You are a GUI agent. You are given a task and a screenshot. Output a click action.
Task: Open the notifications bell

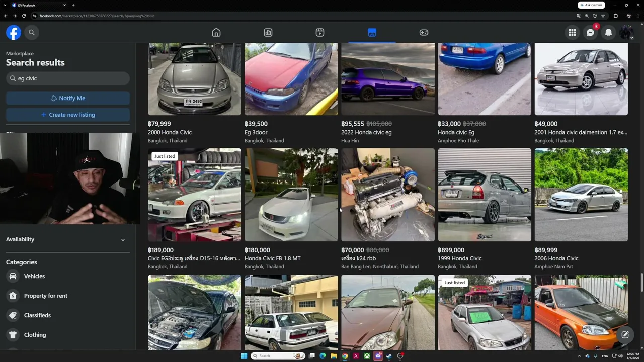click(609, 33)
